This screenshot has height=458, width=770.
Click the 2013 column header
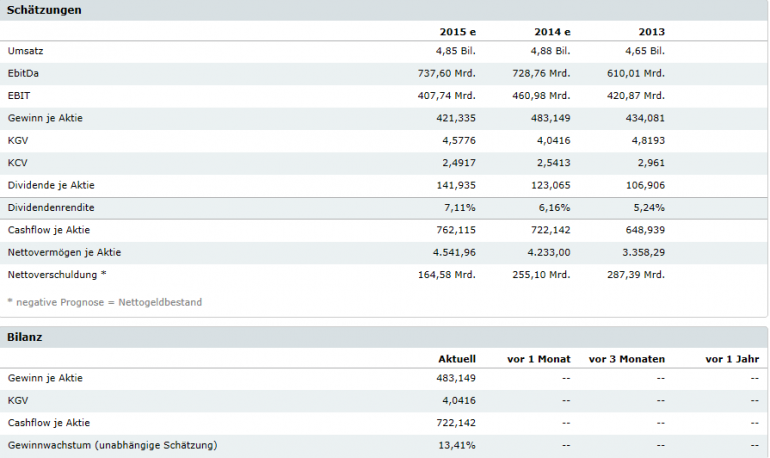(650, 31)
